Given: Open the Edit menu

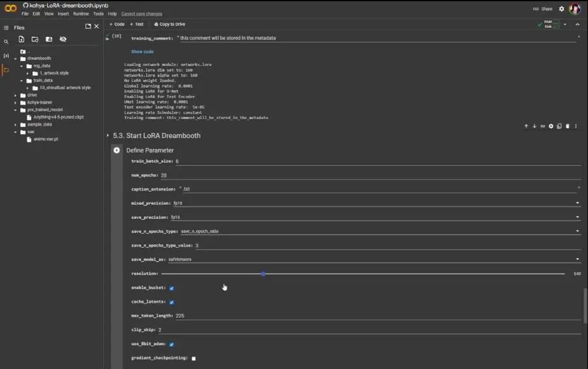Looking at the screenshot, I should click(36, 14).
